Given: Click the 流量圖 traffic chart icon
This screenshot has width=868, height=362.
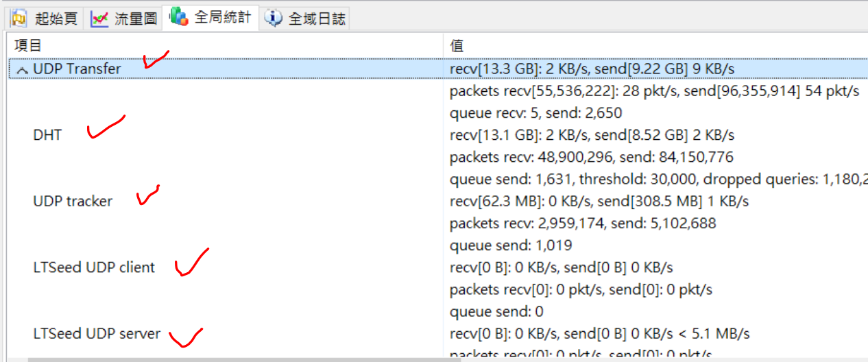Looking at the screenshot, I should 100,19.
